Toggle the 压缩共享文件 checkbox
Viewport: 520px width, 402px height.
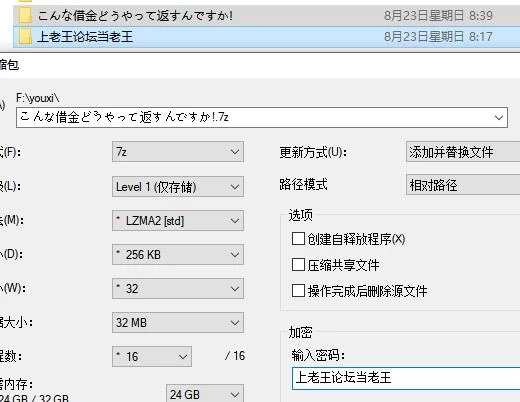[298, 265]
